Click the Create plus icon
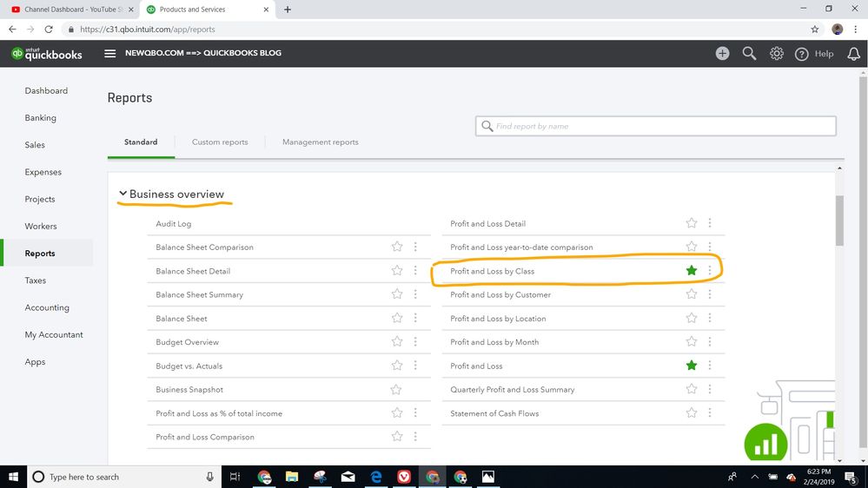Image resolution: width=868 pixels, height=488 pixels. 722,54
